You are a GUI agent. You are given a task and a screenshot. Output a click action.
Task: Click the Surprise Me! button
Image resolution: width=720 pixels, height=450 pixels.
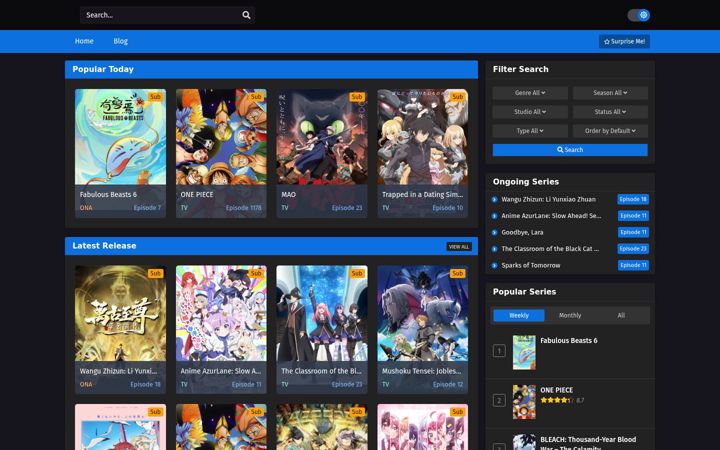(624, 41)
